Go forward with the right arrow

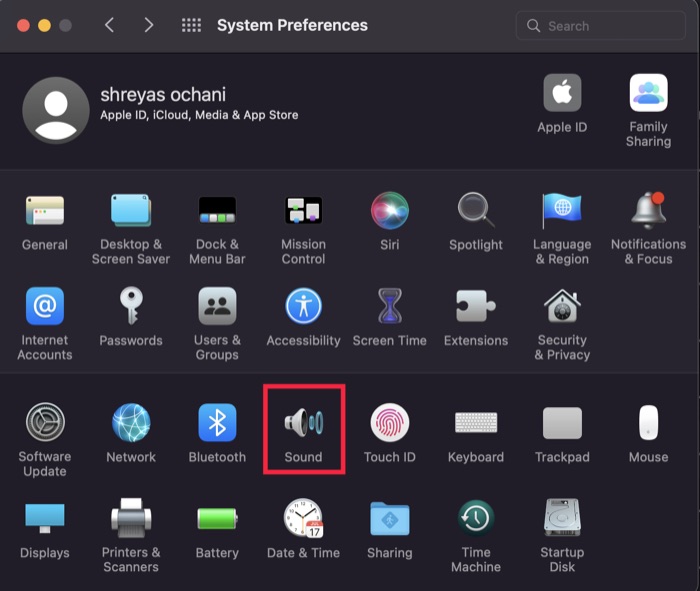[149, 25]
